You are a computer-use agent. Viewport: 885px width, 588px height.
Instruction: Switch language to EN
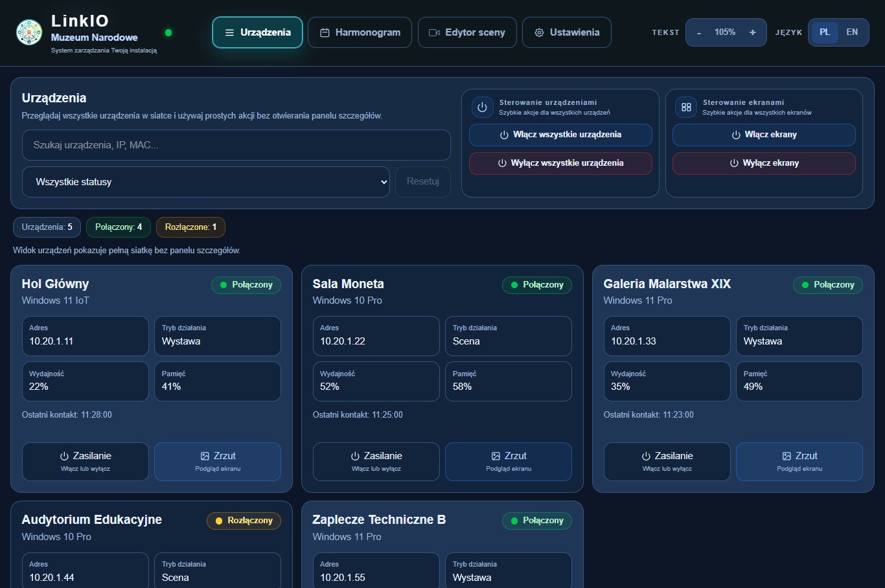pos(852,32)
